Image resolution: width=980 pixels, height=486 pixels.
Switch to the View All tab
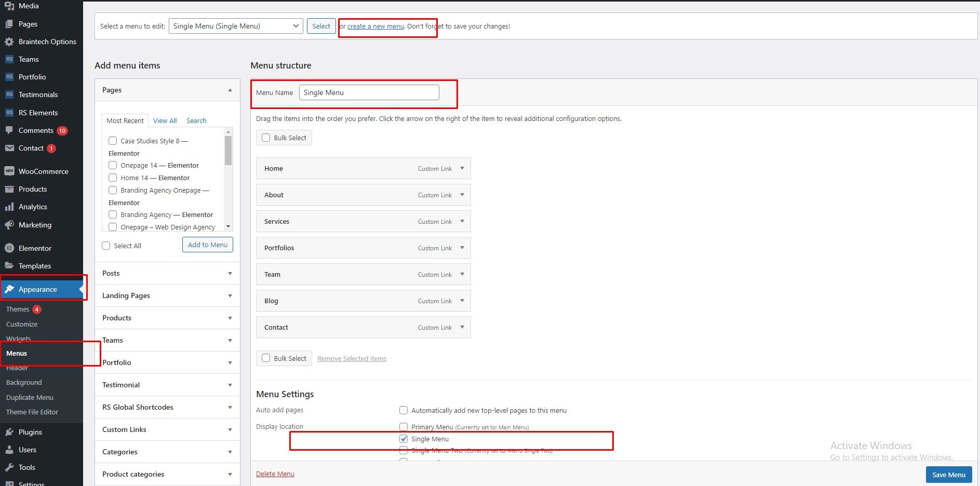tap(165, 120)
